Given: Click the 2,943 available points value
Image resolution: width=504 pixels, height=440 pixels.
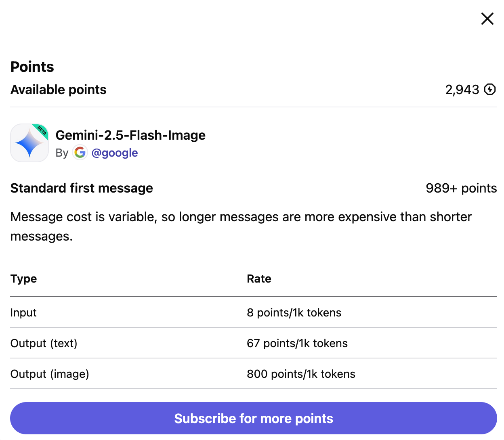Looking at the screenshot, I should click(462, 90).
